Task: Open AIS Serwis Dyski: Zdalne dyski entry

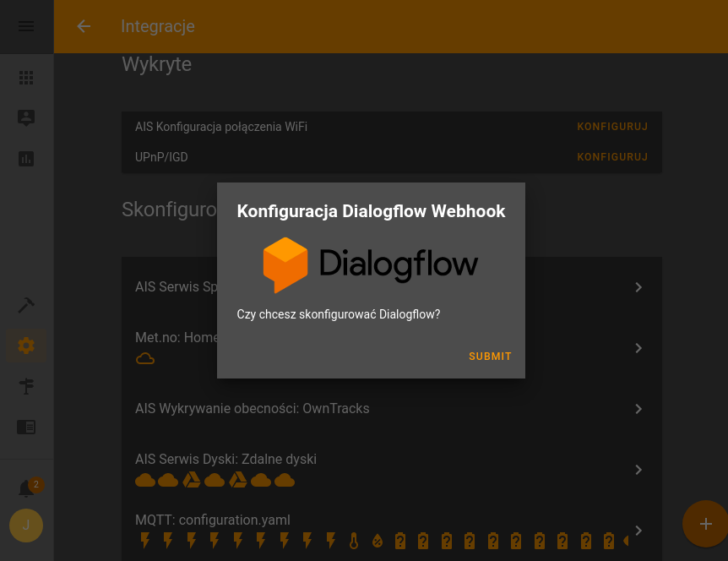Action: click(x=391, y=470)
